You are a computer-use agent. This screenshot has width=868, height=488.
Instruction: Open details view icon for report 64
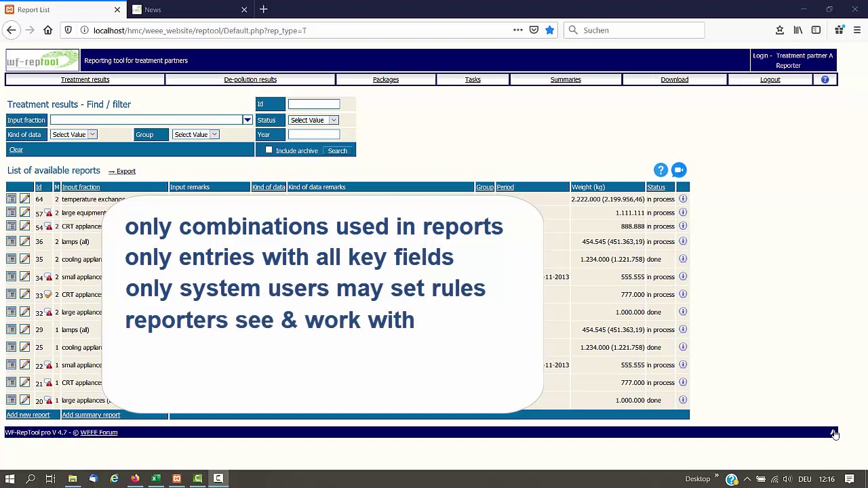[x=12, y=199]
